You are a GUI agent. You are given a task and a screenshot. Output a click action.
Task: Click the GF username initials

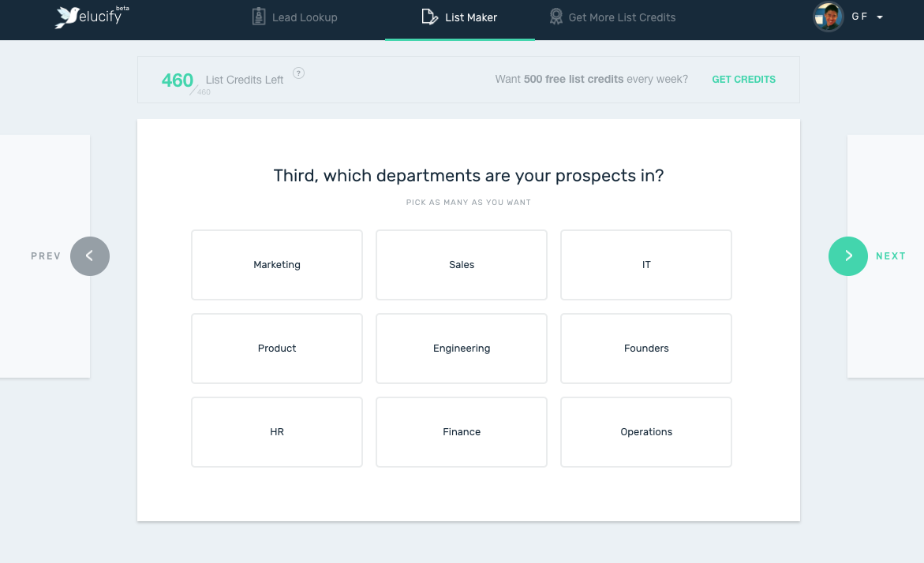859,17
